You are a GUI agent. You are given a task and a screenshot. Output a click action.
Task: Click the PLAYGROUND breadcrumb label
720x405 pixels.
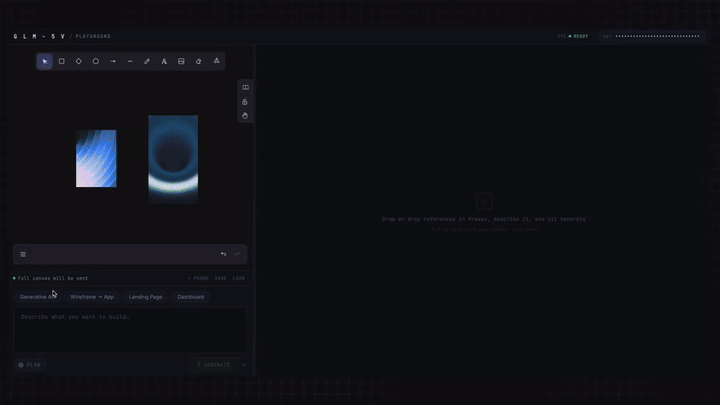click(93, 36)
